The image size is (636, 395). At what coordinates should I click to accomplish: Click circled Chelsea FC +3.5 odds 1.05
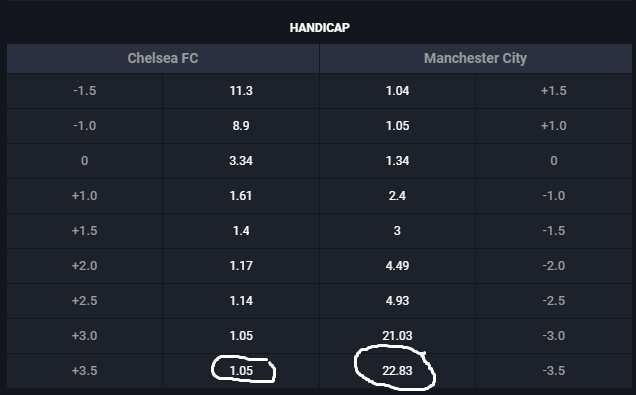coord(241,371)
